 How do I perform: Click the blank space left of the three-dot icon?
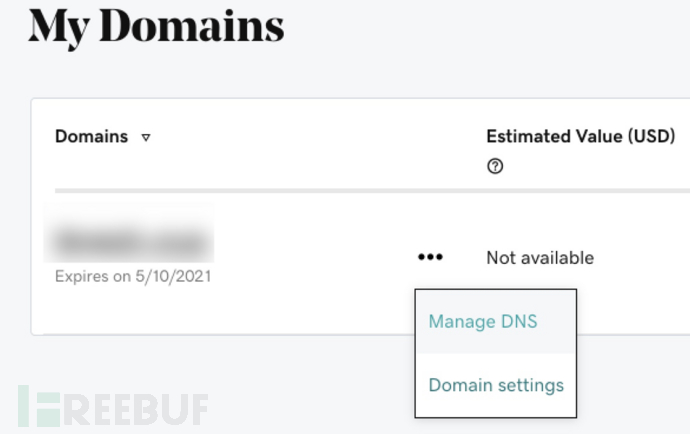(x=315, y=257)
